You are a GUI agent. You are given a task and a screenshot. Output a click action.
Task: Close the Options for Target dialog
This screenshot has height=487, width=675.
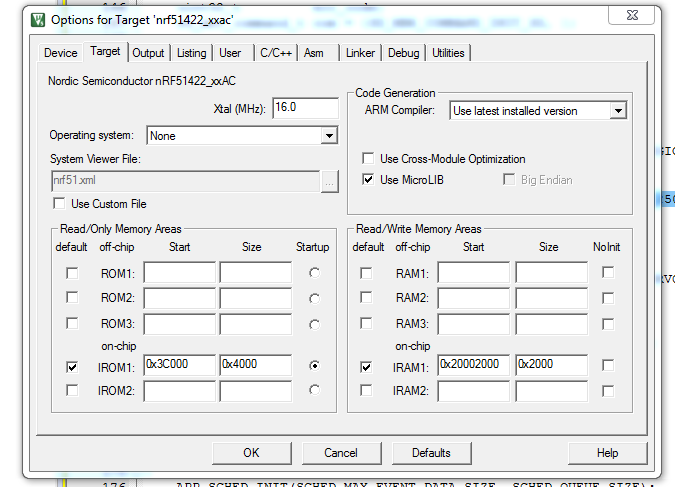tap(632, 15)
